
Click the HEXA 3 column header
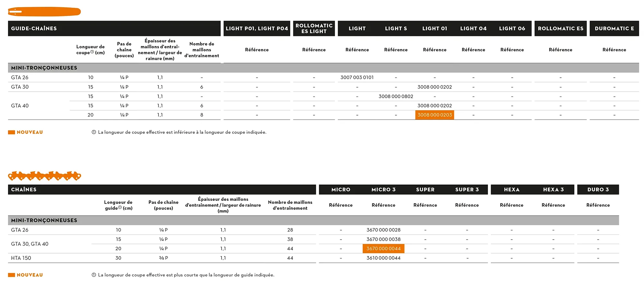click(554, 189)
